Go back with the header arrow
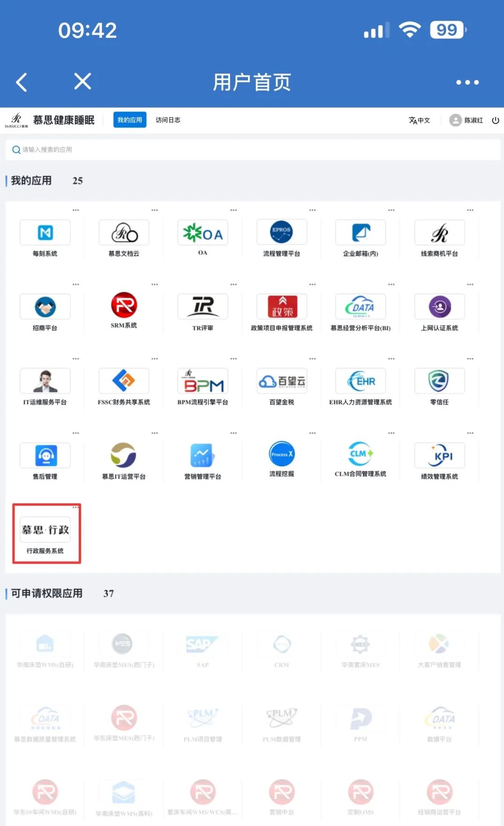 22,82
